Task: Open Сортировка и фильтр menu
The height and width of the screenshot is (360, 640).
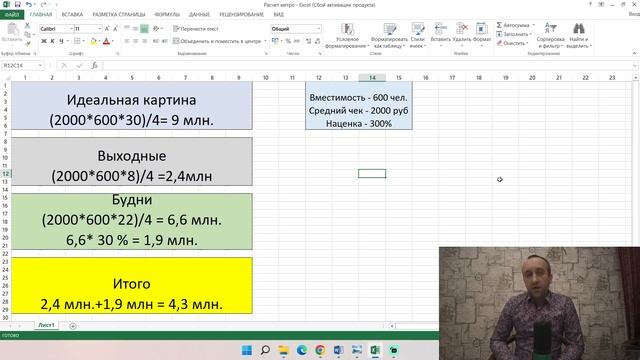Action: pyautogui.click(x=550, y=35)
